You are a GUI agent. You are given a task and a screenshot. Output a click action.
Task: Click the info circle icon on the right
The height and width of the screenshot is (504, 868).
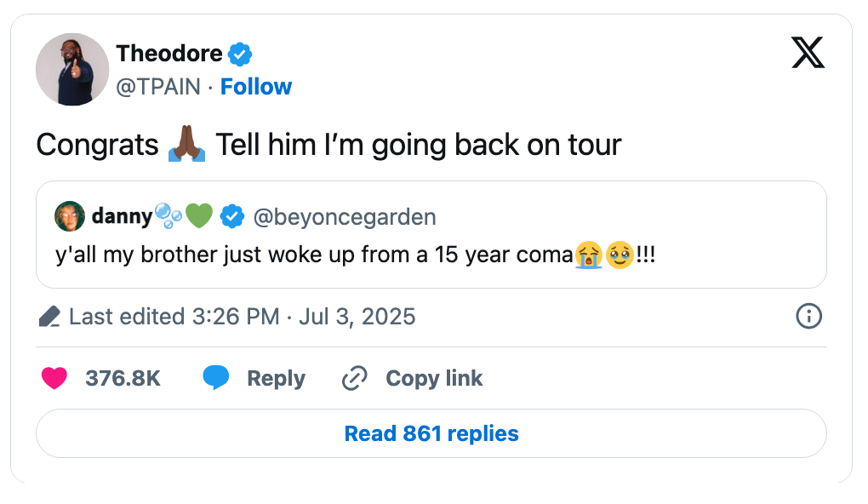click(808, 316)
